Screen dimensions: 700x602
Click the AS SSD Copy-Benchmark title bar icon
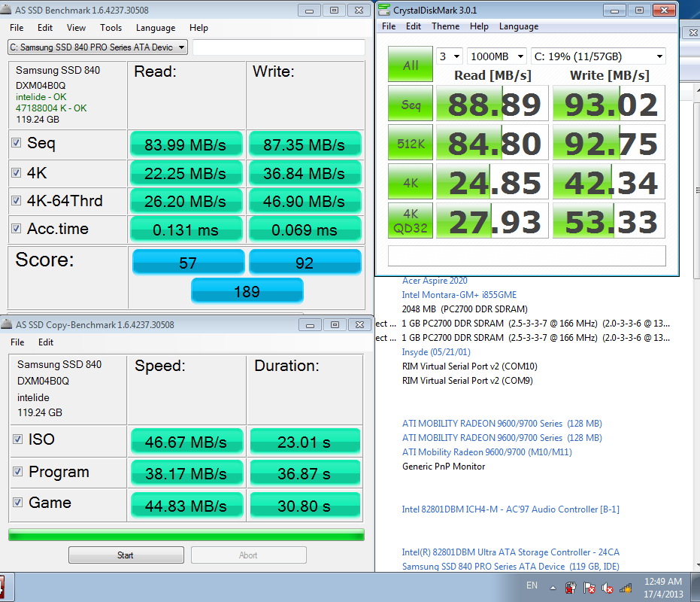pos(7,324)
